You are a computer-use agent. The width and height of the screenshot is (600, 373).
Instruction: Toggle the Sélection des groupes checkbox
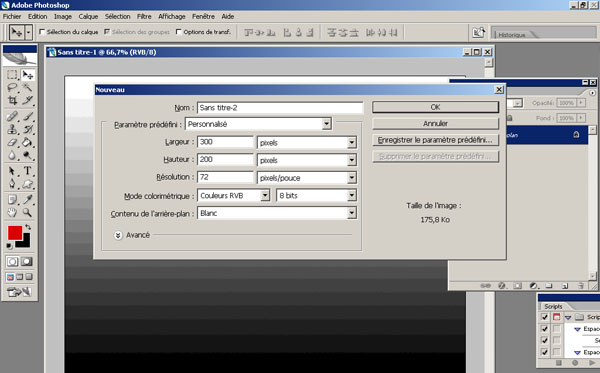point(107,32)
